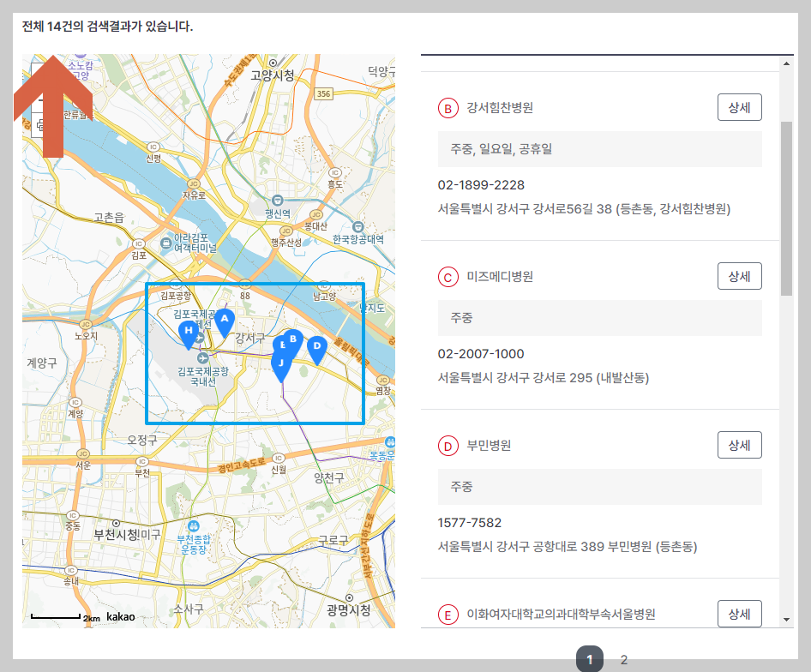Select current page 1 button
The image size is (811, 672).
pos(590,658)
